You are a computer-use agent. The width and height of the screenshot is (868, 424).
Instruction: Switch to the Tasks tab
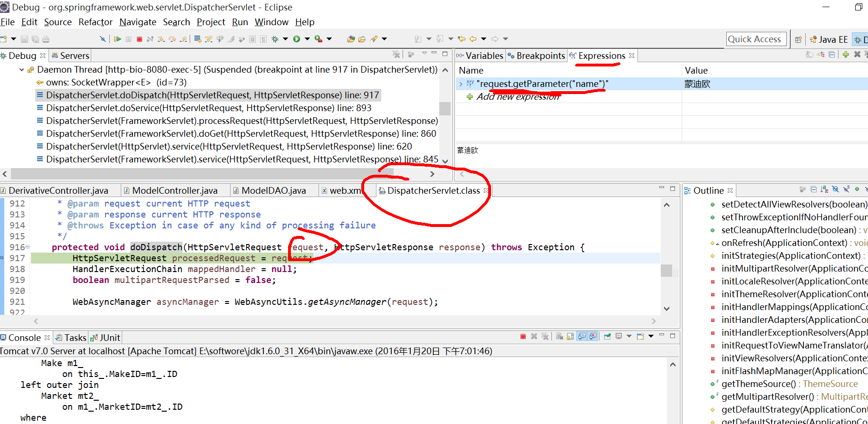tap(71, 338)
